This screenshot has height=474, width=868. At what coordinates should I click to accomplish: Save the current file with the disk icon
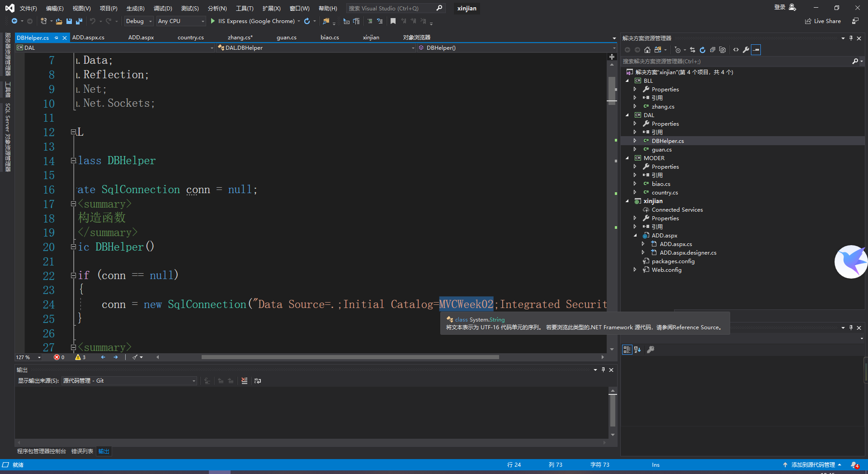69,21
